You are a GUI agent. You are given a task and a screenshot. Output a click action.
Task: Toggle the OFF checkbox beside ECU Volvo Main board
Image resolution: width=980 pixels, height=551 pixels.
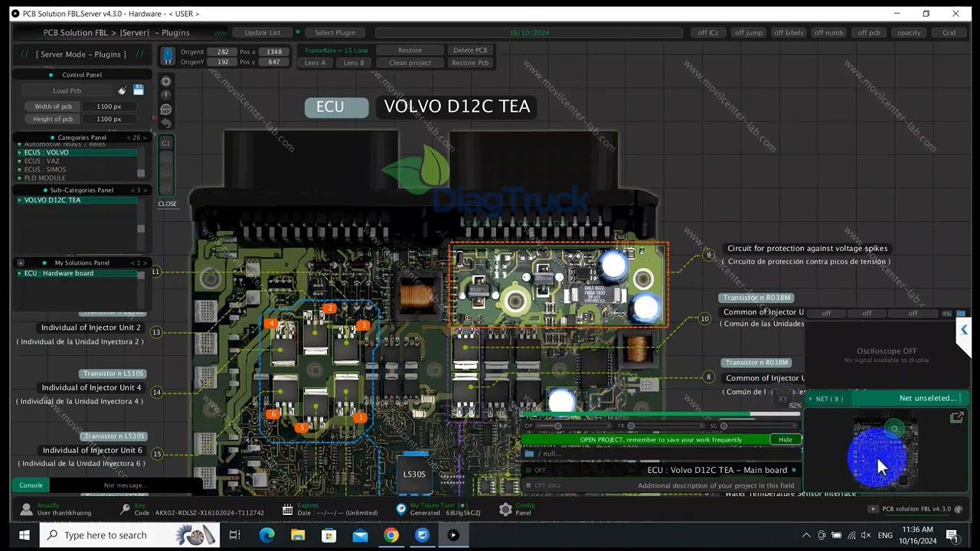528,470
